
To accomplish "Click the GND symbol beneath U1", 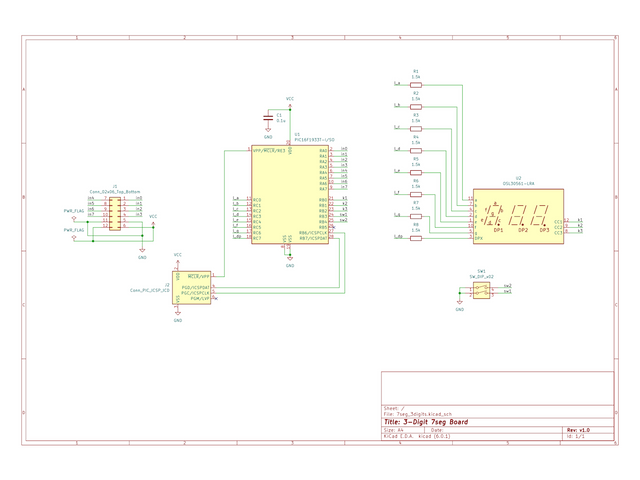I will (x=290, y=263).
